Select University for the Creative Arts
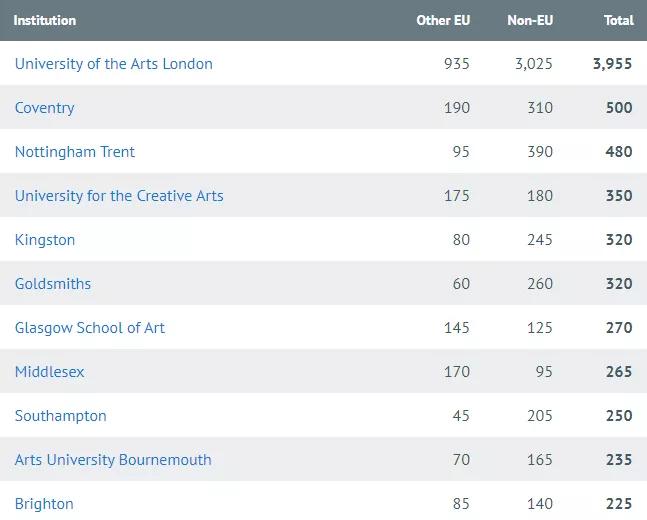Viewport: 647px width, 520px height. click(x=119, y=196)
